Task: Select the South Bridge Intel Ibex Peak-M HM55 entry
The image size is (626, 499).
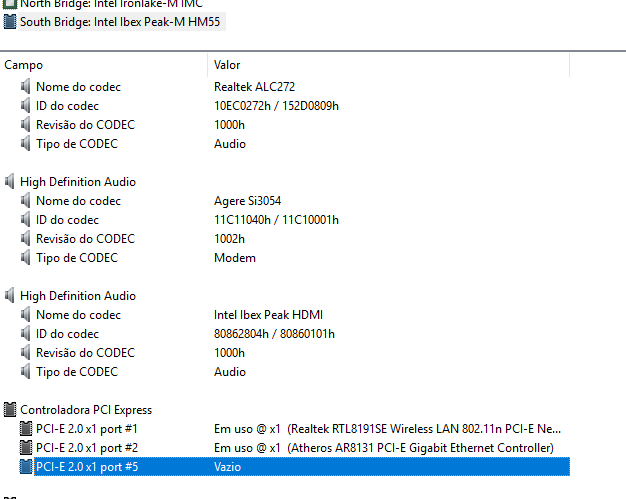Action: pos(120,22)
